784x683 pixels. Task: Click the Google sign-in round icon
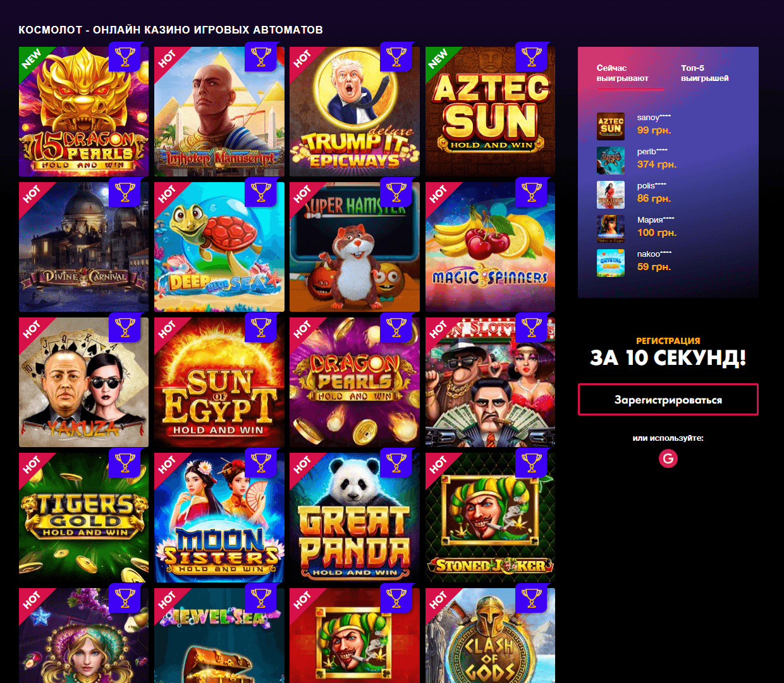click(x=668, y=458)
